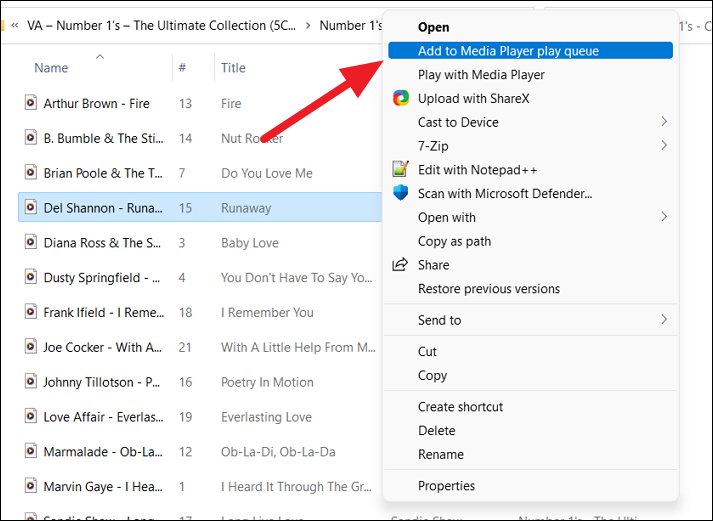Click the title You Don't Have To Say Yo...

coord(296,278)
